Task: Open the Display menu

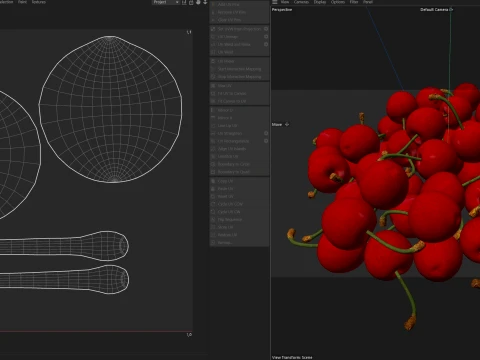Action: pos(320,2)
